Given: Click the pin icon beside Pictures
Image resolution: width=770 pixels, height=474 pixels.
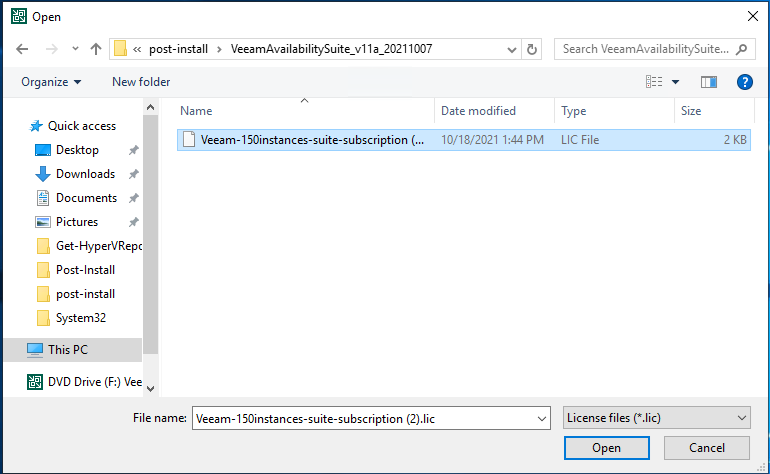Looking at the screenshot, I should [134, 223].
